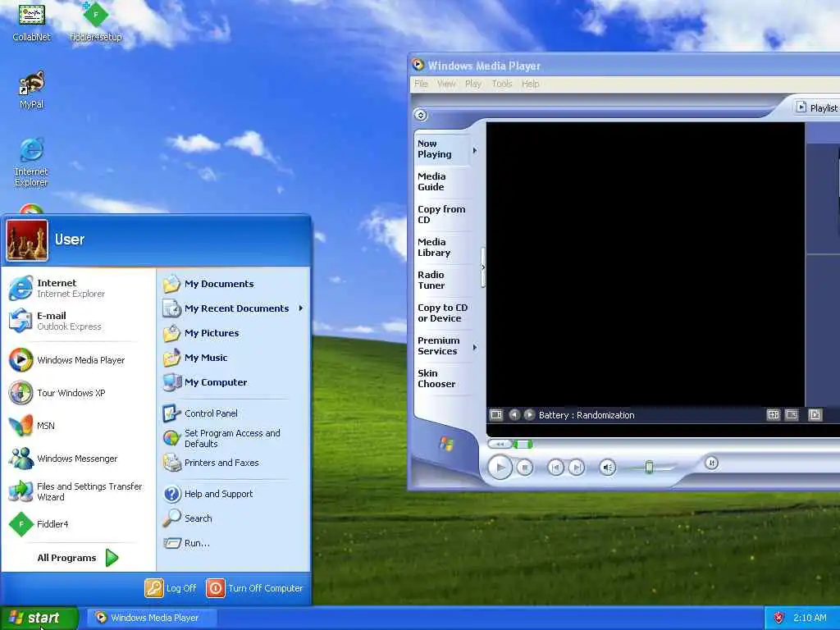Click the green seek bar handle
This screenshot has width=840, height=630.
(x=523, y=444)
